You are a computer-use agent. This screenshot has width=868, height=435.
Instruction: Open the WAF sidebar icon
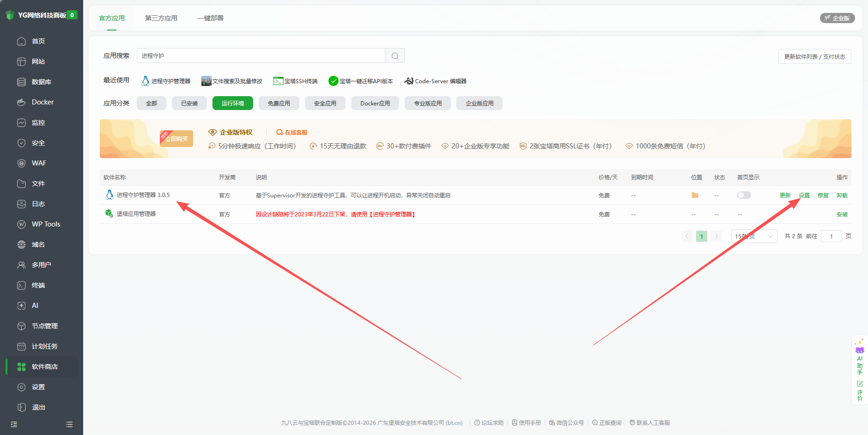pos(21,163)
